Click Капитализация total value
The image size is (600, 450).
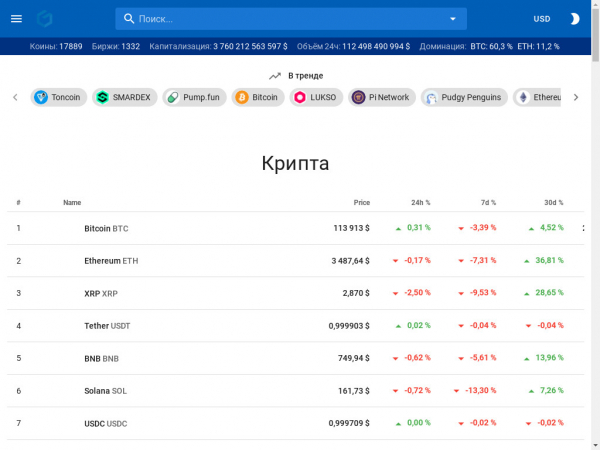(250, 46)
